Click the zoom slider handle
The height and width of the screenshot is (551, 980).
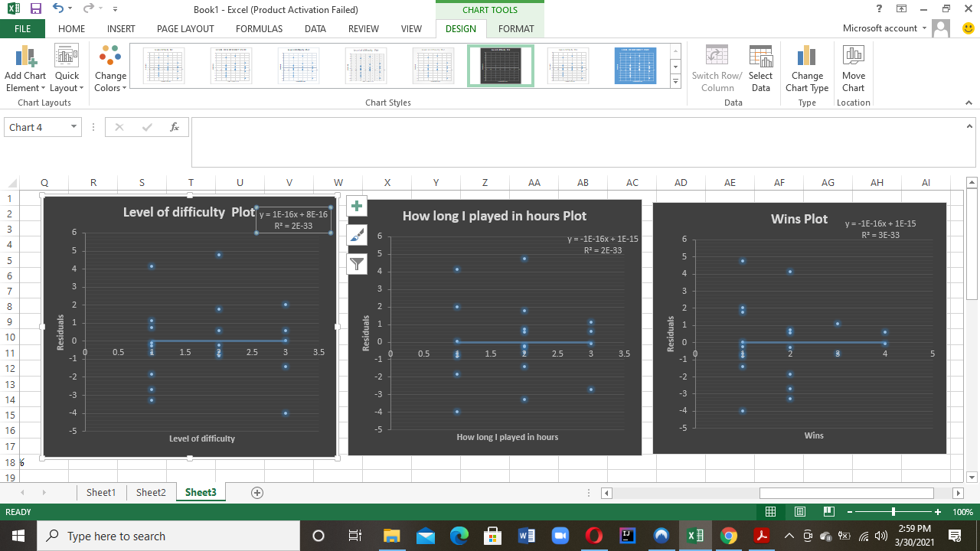(x=893, y=511)
